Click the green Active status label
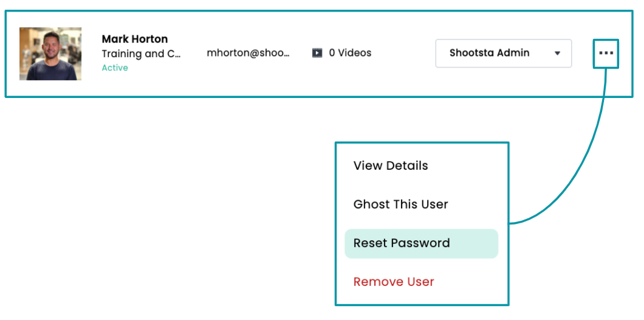This screenshot has width=644, height=320. pyautogui.click(x=115, y=68)
